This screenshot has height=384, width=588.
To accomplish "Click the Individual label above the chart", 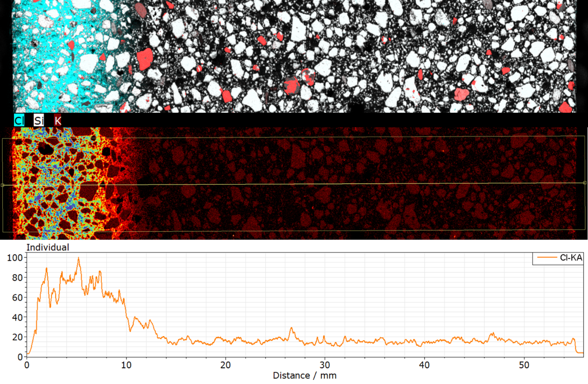I will click(x=48, y=247).
